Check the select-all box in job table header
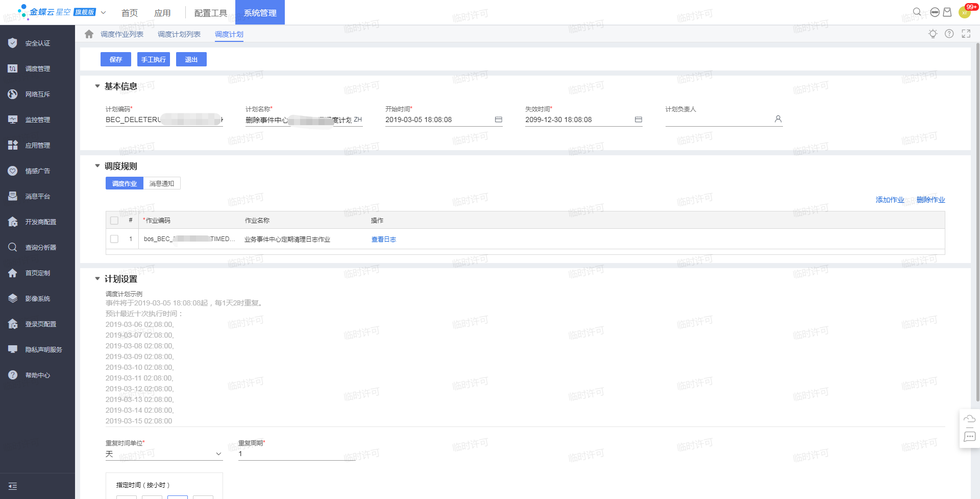 point(114,221)
